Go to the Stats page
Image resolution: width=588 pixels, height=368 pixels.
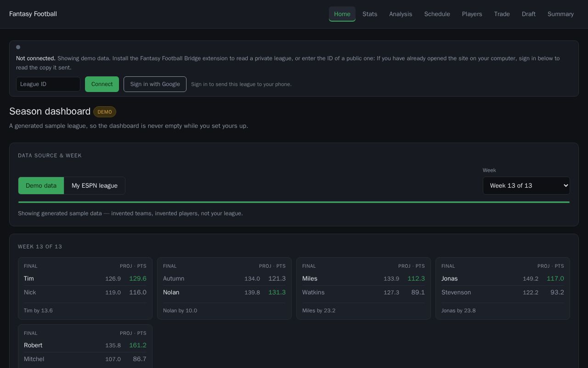pos(370,14)
